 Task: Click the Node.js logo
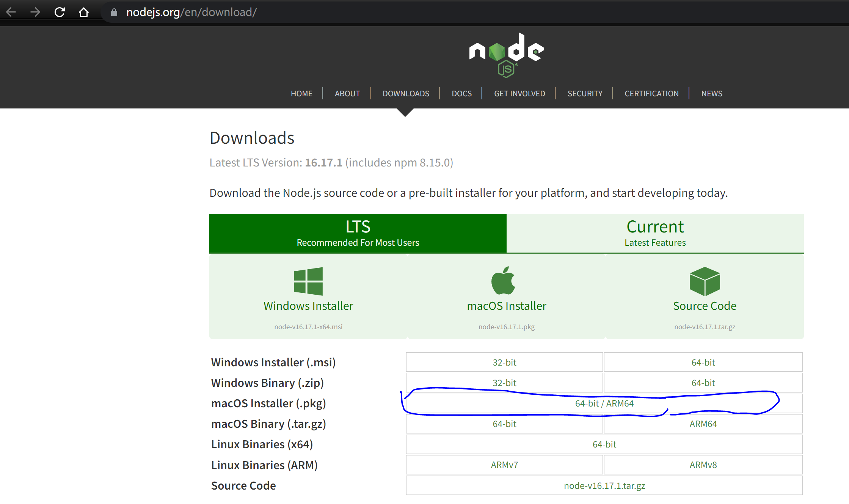506,55
